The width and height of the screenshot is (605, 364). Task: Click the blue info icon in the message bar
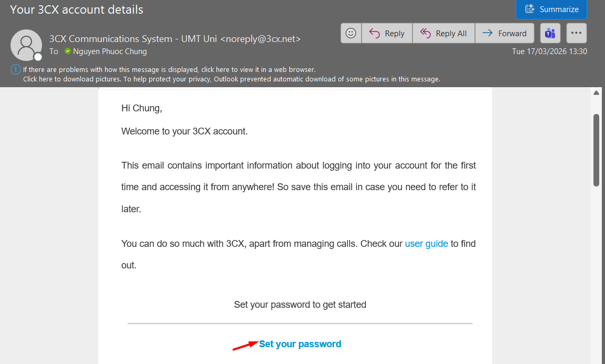coord(15,69)
